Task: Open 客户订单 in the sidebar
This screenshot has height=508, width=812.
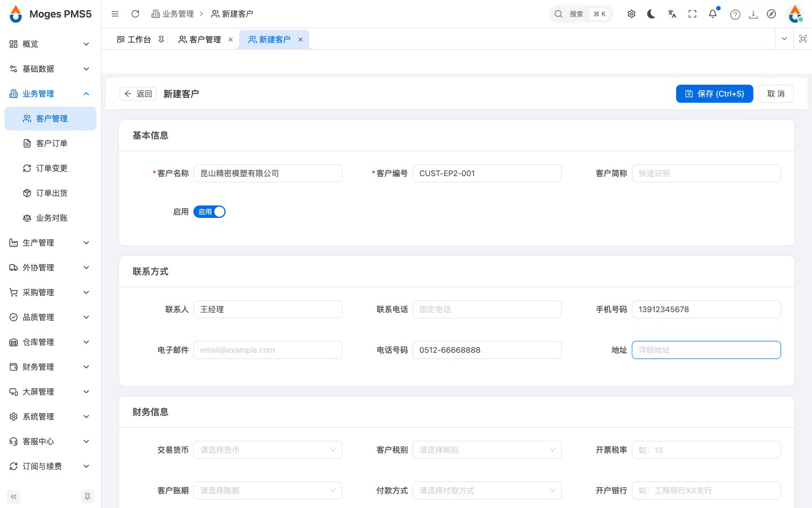Action: (x=50, y=143)
